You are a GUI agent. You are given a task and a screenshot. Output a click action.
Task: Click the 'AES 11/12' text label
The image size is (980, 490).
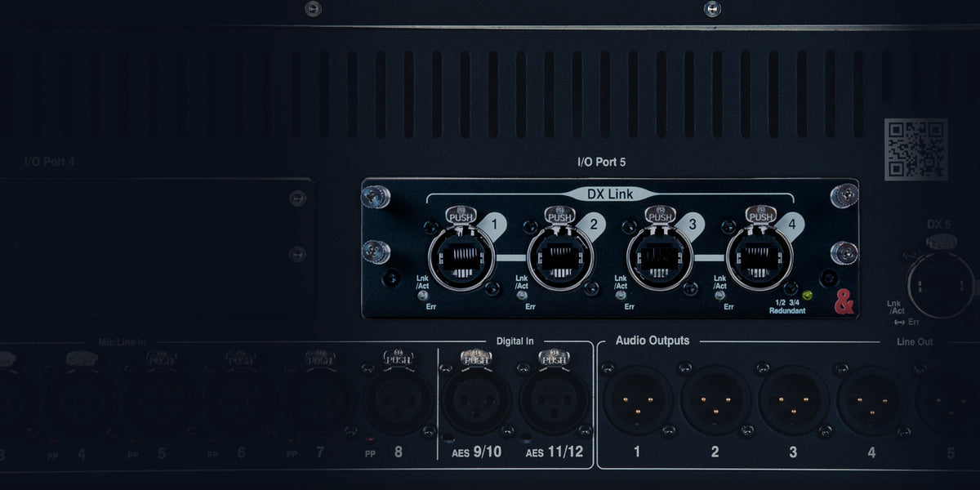click(x=555, y=452)
